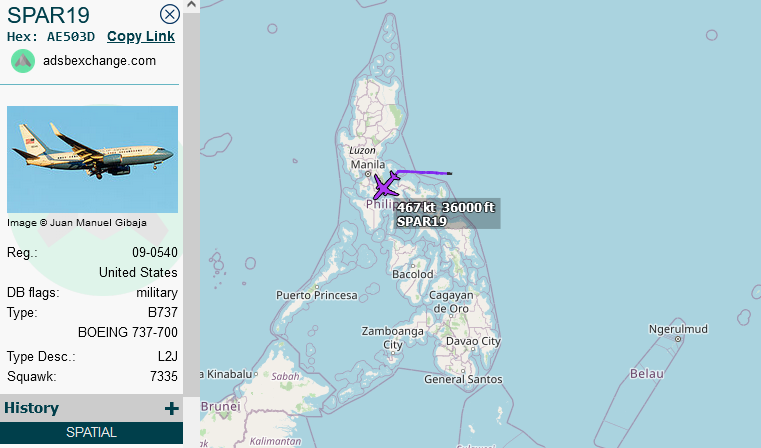Open the adsbexchange.com site link
This screenshot has width=761, height=448.
99,61
